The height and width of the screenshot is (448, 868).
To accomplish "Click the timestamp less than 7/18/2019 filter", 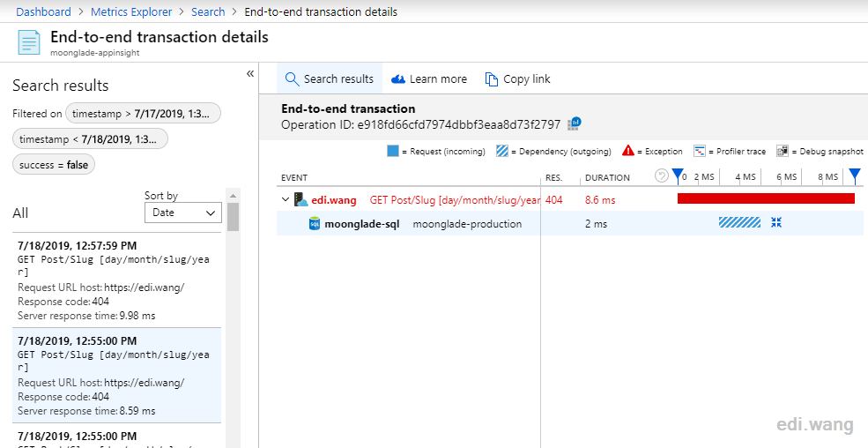I will coord(90,139).
